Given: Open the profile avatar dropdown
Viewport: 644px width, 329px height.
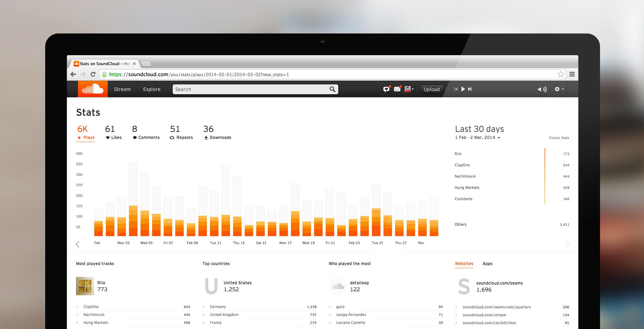Looking at the screenshot, I should (408, 89).
